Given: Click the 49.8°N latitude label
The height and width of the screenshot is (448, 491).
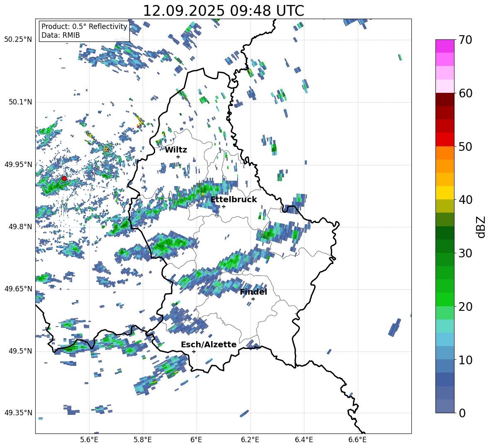Looking at the screenshot, I should click(20, 227).
